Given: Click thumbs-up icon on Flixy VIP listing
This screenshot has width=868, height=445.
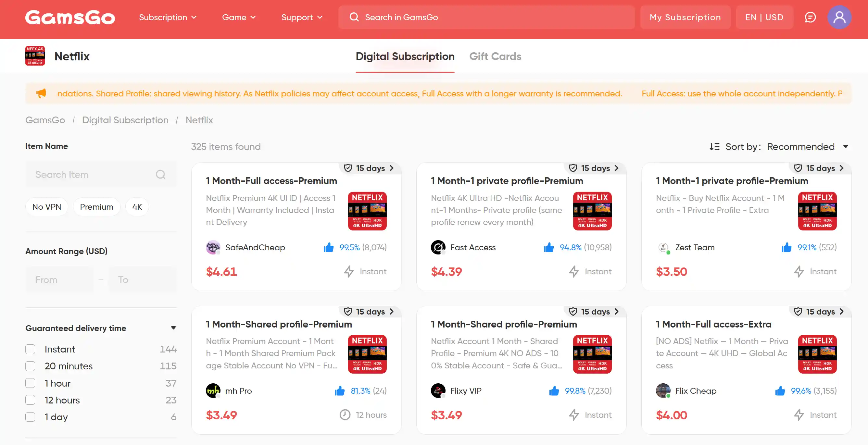Looking at the screenshot, I should [554, 391].
